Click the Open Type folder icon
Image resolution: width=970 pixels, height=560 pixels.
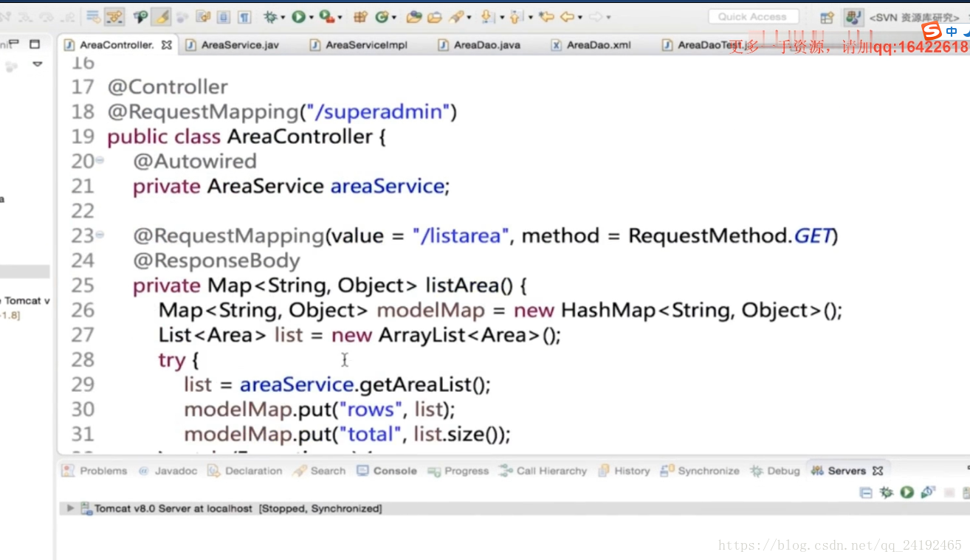(x=414, y=16)
